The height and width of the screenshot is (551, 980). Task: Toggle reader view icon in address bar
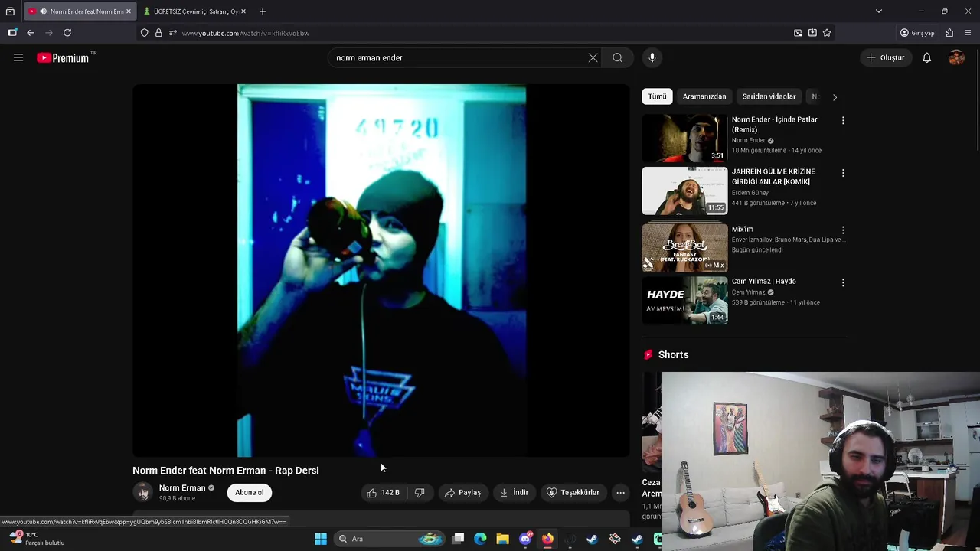coord(812,33)
